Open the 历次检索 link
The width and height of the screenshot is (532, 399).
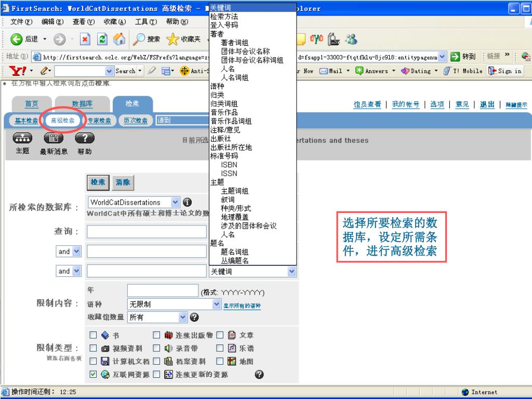[x=136, y=121]
